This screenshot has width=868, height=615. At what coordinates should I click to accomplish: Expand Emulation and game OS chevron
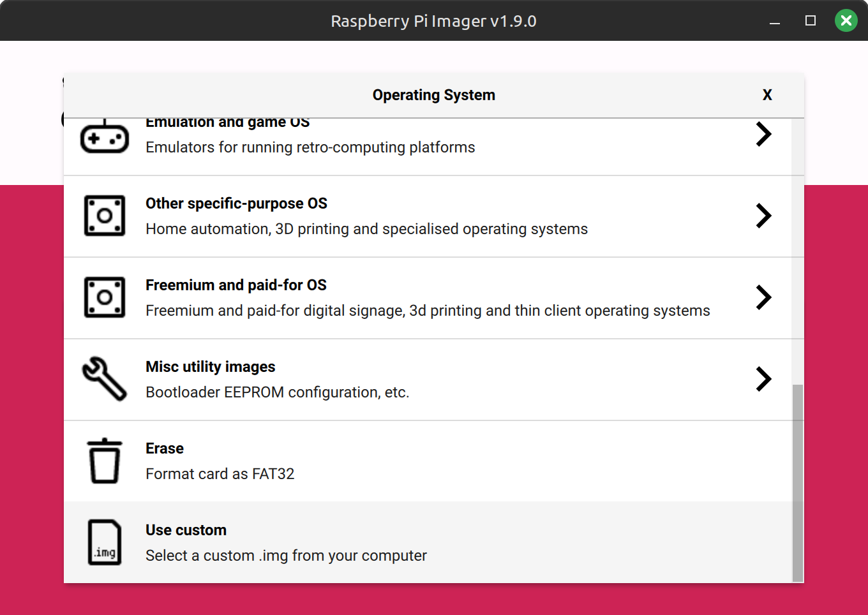pos(763,134)
